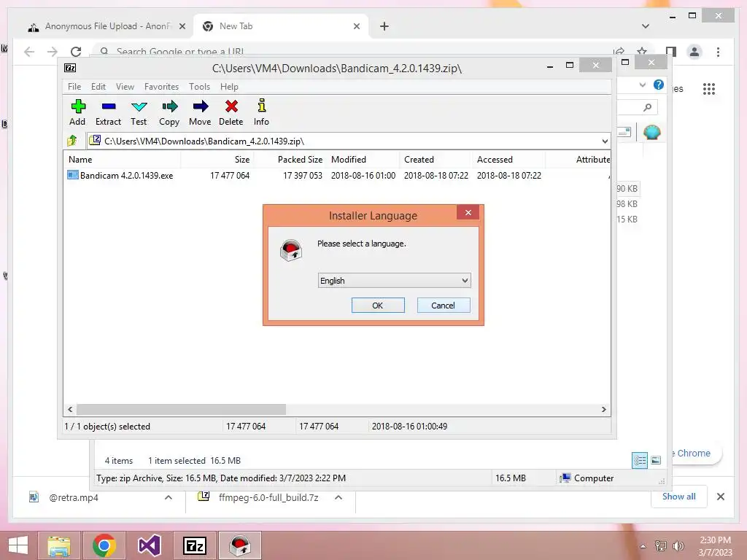Open Chrome's three-dot menu
The image size is (747, 560).
718,52
